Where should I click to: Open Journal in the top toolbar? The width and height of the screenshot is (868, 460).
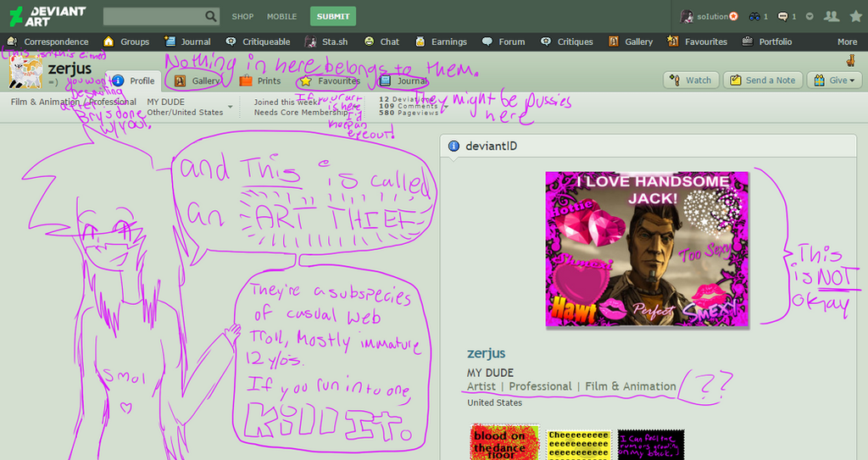[187, 42]
